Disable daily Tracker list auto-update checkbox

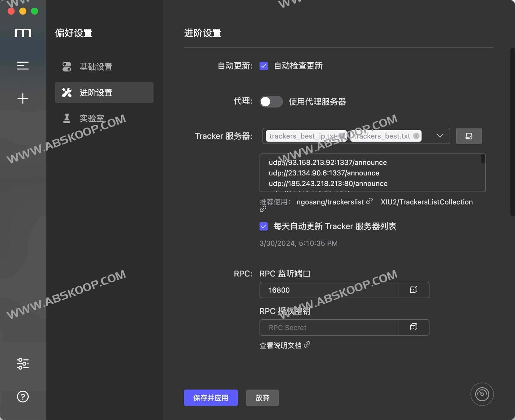click(x=263, y=226)
